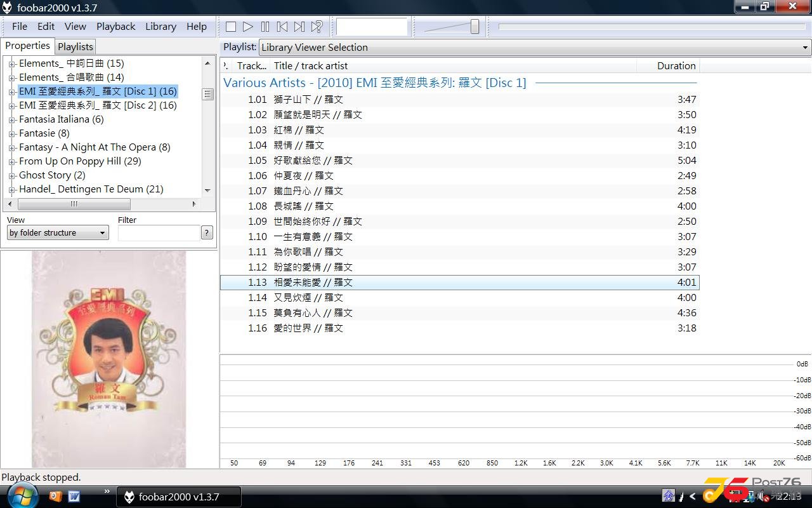
Task: Click the spectrum visualization panel
Action: (x=515, y=411)
